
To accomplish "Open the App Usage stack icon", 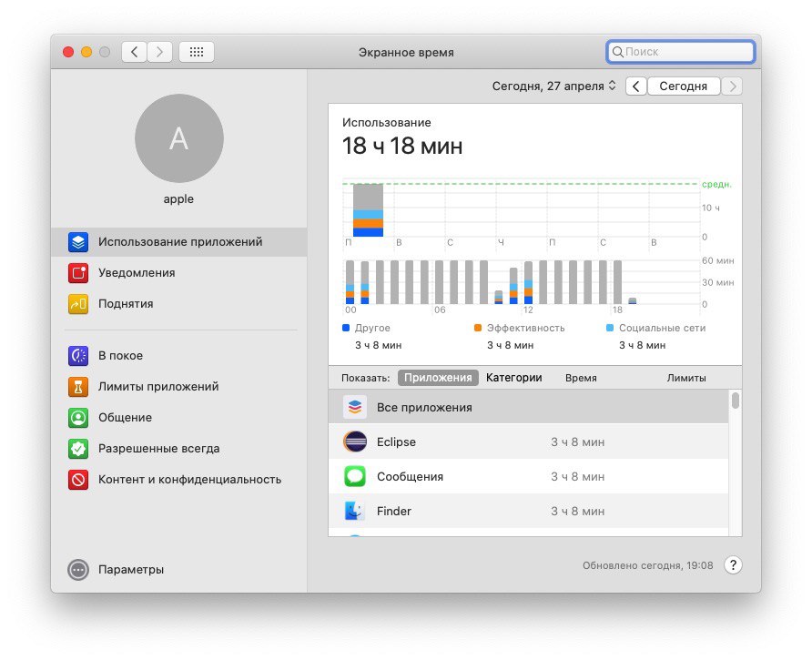I will [78, 242].
